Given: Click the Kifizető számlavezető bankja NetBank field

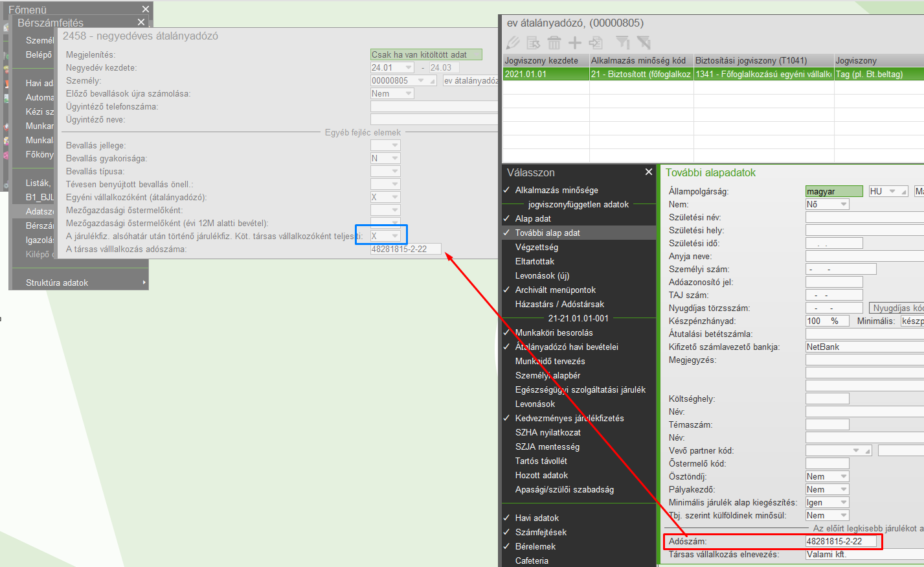Looking at the screenshot, I should (x=864, y=347).
